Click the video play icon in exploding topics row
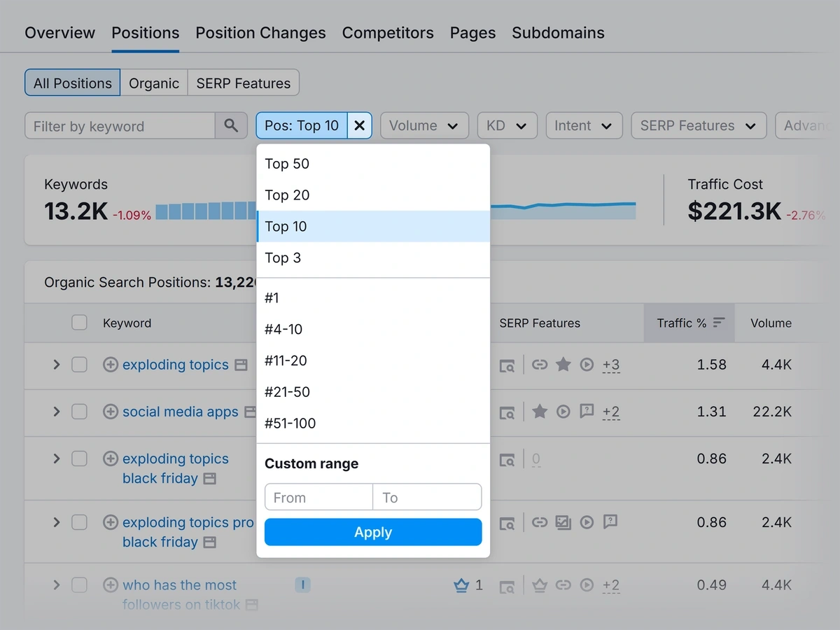This screenshot has height=630, width=840. click(587, 365)
